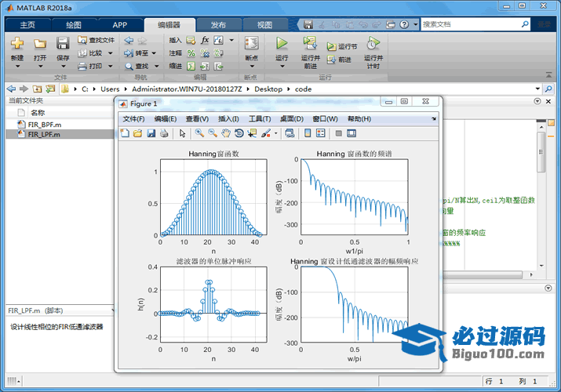Navigate back with the left arrow in address bar
The height and width of the screenshot is (392, 561).
click(x=12, y=89)
